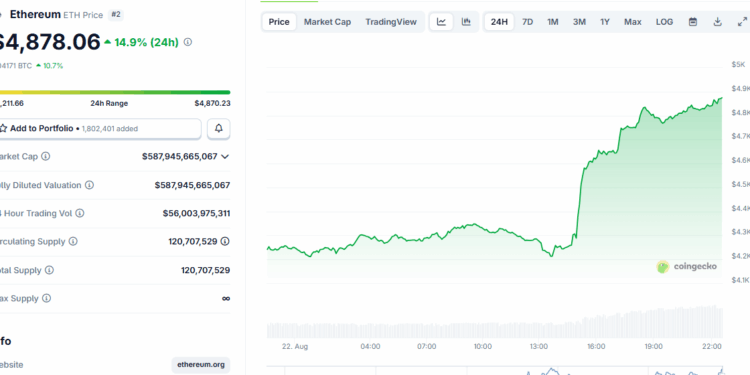Click the $56,003,975,311 trading volume value
This screenshot has height=375, width=750.
[x=196, y=213]
